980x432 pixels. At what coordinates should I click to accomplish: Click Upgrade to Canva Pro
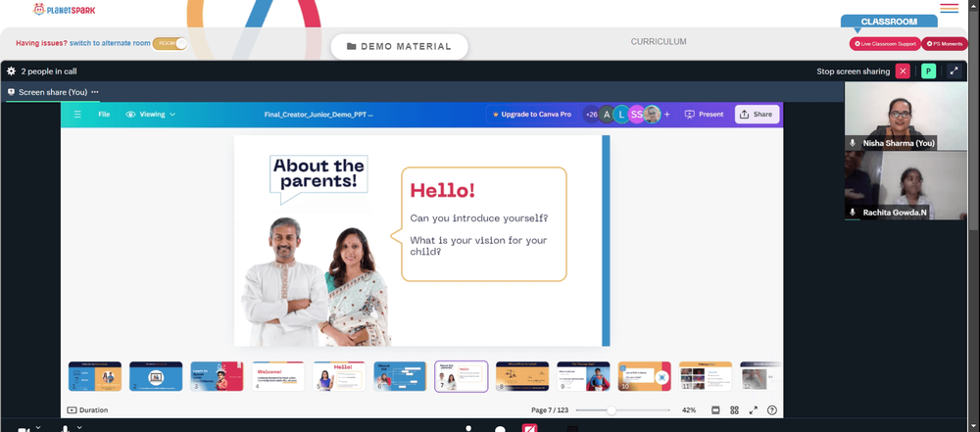(x=532, y=115)
